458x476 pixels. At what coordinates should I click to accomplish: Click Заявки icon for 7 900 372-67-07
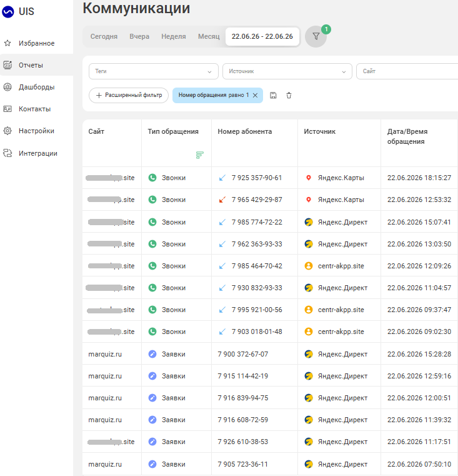click(x=152, y=354)
